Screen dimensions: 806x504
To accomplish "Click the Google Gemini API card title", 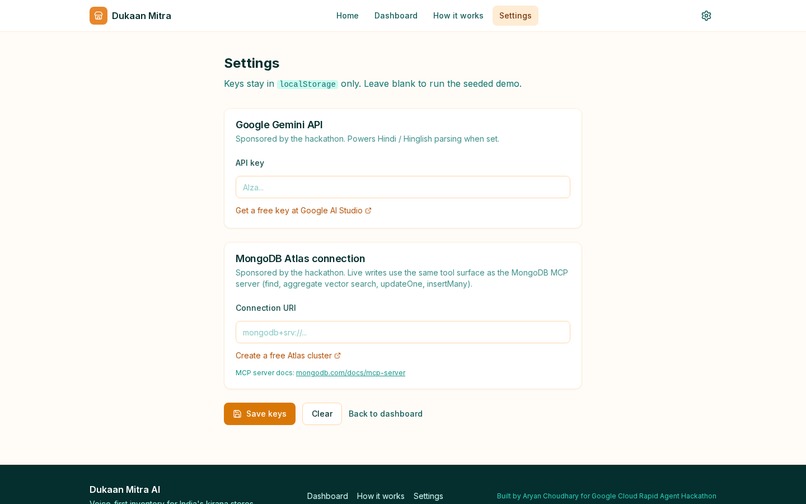I will pyautogui.click(x=279, y=124).
